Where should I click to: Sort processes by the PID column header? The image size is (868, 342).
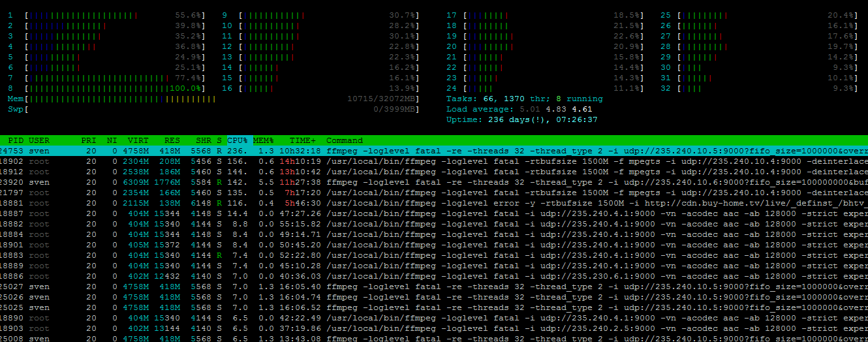16,140
